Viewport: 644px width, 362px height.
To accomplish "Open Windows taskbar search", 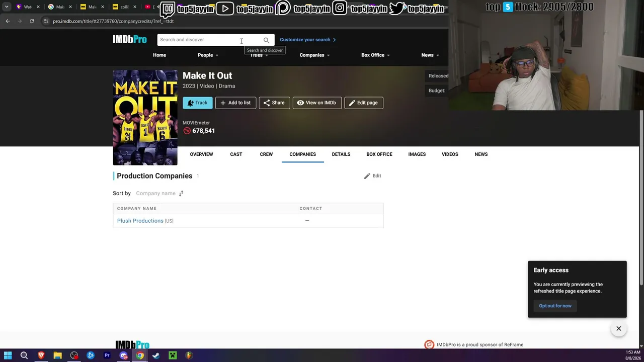I will coord(24,355).
